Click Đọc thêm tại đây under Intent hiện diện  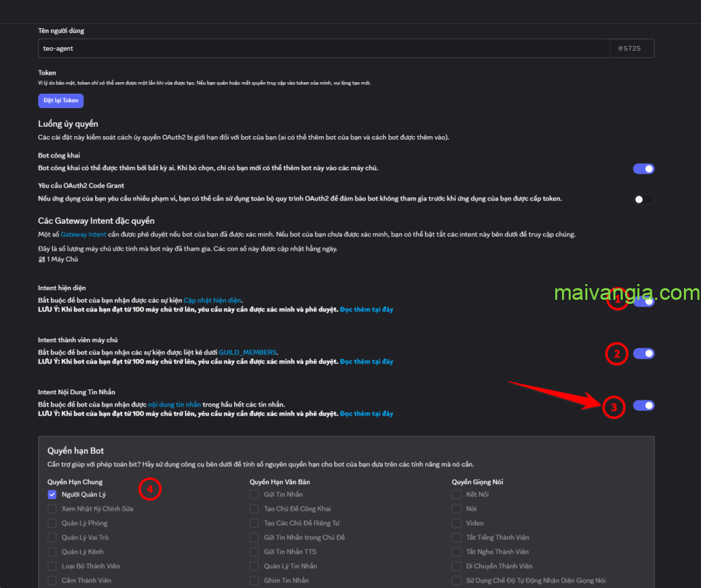click(366, 309)
